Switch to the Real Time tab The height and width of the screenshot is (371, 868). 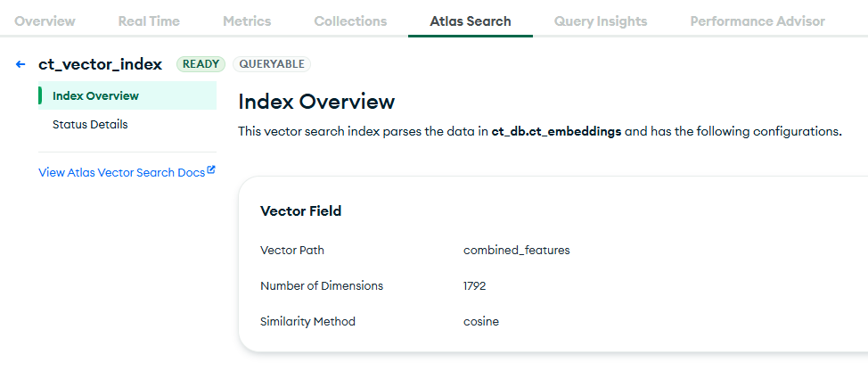149,21
